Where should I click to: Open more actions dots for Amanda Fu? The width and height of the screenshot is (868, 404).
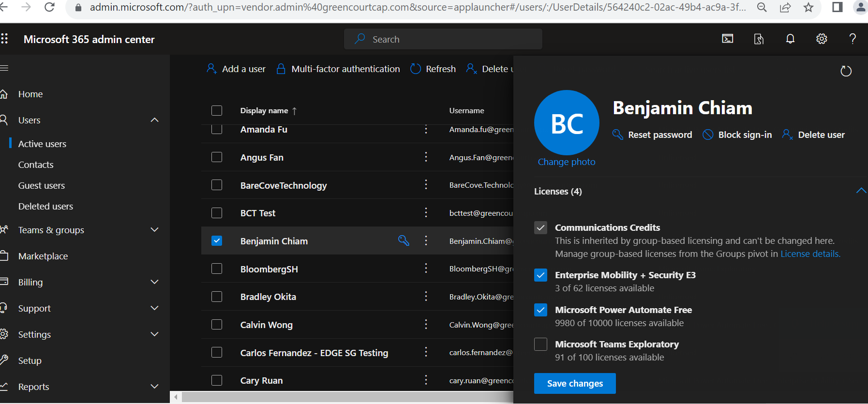[x=426, y=129]
